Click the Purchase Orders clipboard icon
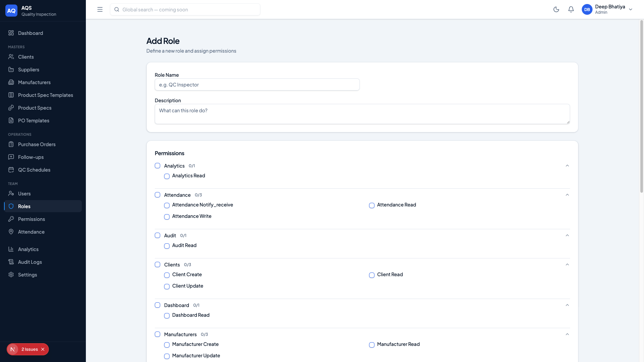 point(11,144)
